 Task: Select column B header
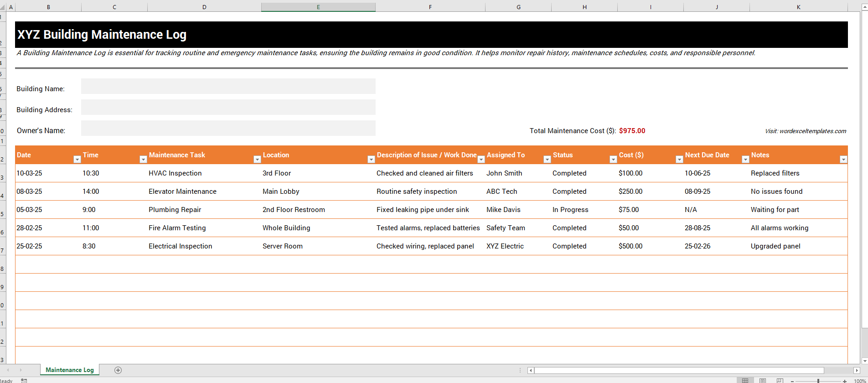point(48,7)
